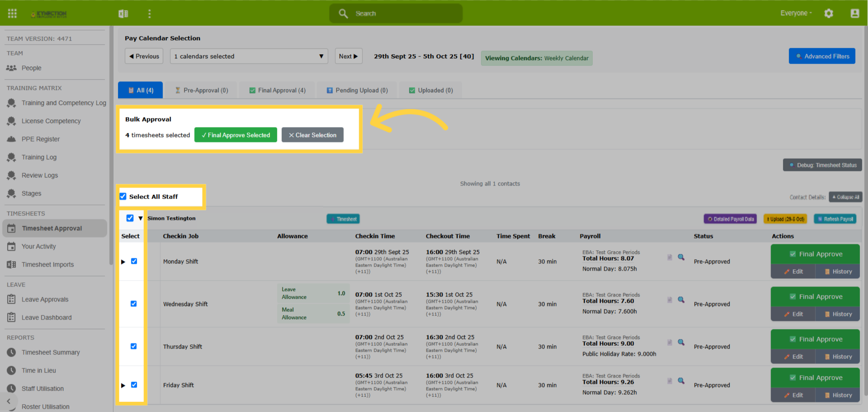Viewport: 868px width, 412px height.
Task: Click the page vertical scrollbar
Action: [866, 210]
